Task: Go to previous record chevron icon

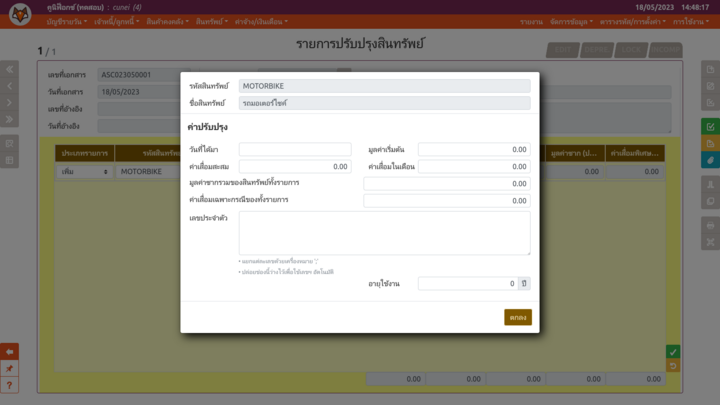Action: point(9,86)
